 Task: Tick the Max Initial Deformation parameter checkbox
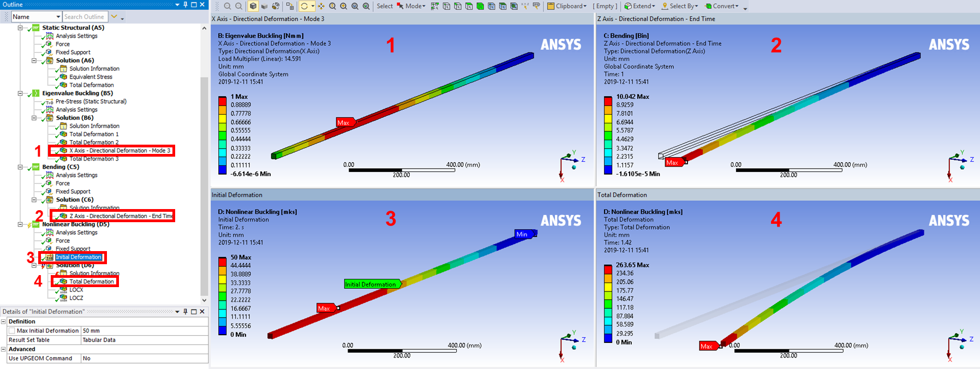(x=11, y=331)
